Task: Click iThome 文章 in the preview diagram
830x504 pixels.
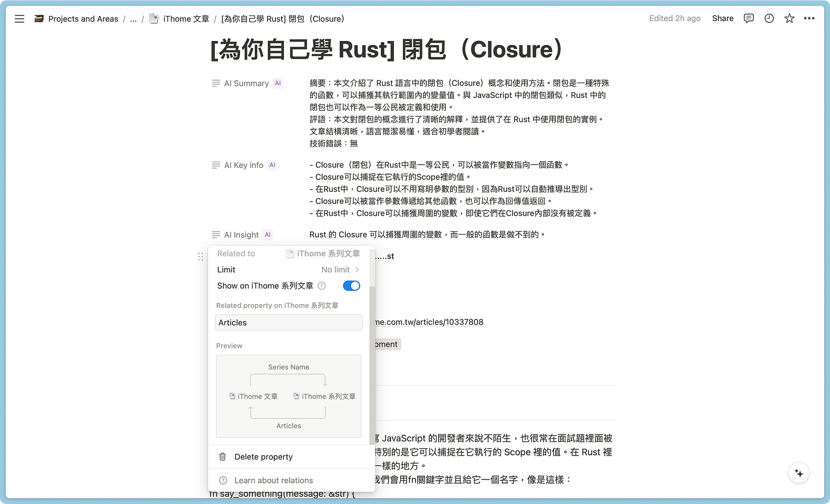Action: [253, 396]
